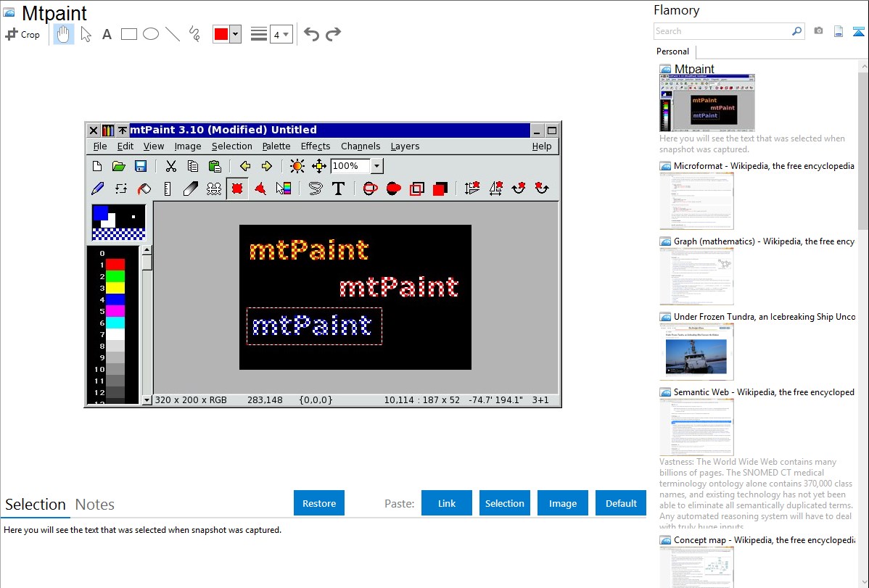Open the Effects menu in mtPaint
The image size is (869, 588).
coord(316,146)
